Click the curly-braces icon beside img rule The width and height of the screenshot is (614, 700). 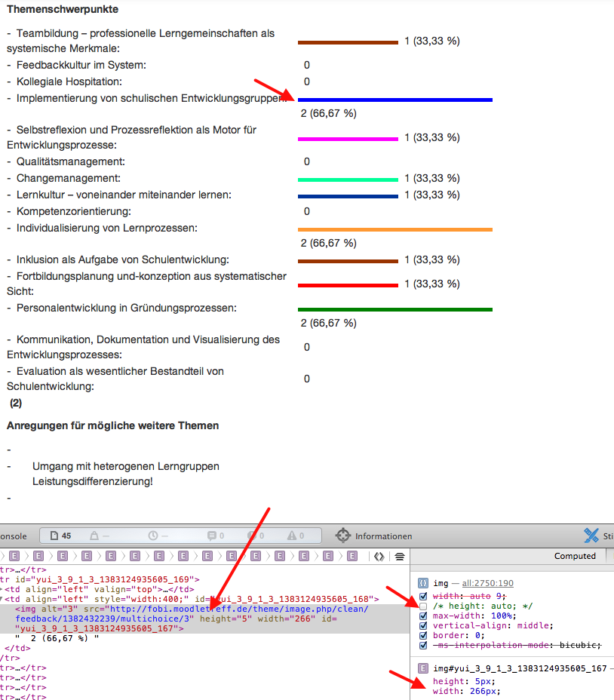(x=423, y=583)
